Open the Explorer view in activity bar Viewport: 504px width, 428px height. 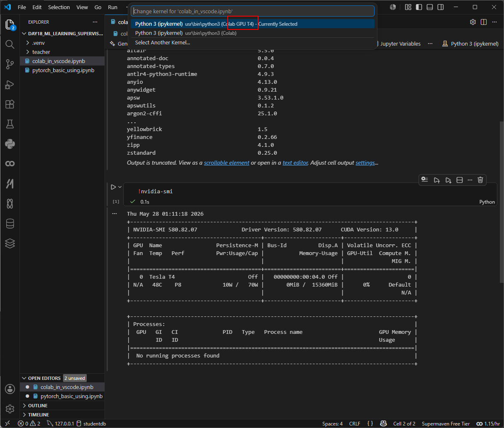(10, 24)
